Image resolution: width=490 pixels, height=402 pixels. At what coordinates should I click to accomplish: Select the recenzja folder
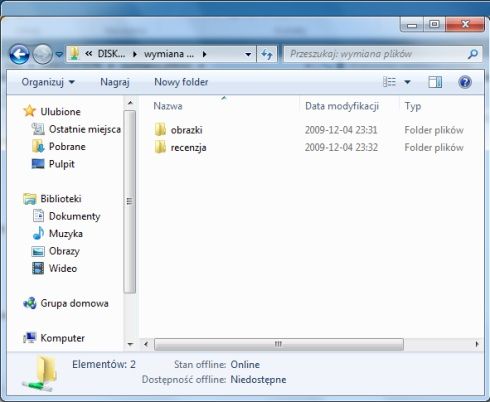[180, 147]
